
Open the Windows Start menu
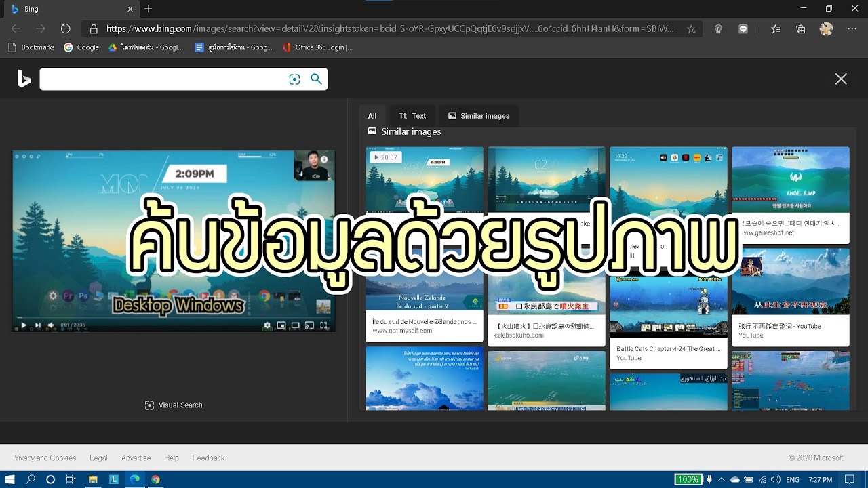10,479
